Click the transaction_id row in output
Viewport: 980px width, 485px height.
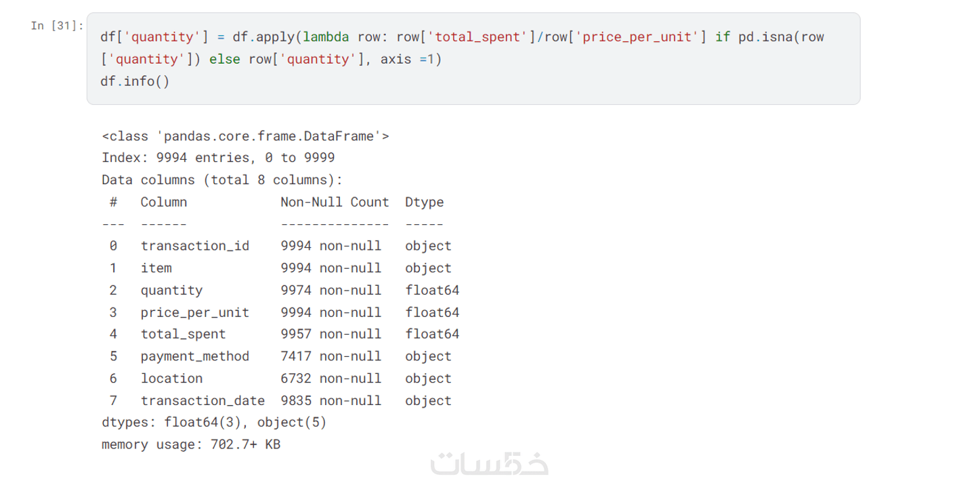195,246
